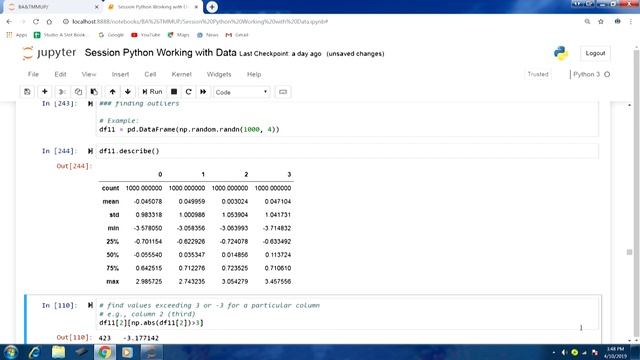This screenshot has height=360, width=640.
Task: Click the 'count' row label in table
Action: click(110, 188)
